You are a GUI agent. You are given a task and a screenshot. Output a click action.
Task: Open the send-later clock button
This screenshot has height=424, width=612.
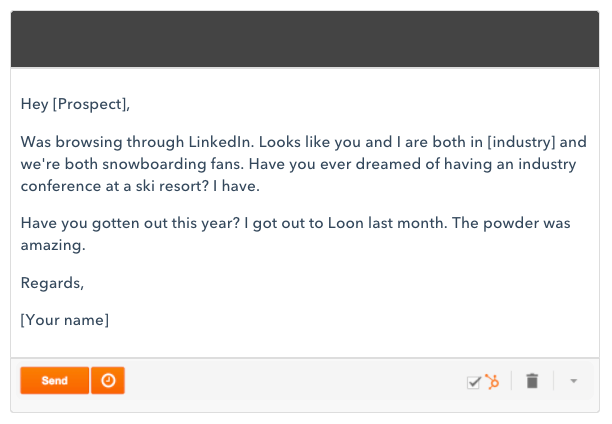pyautogui.click(x=108, y=380)
